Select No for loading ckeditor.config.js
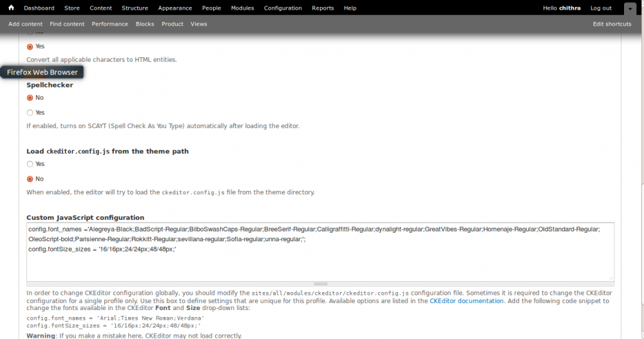This screenshot has height=339, width=644. (x=30, y=179)
